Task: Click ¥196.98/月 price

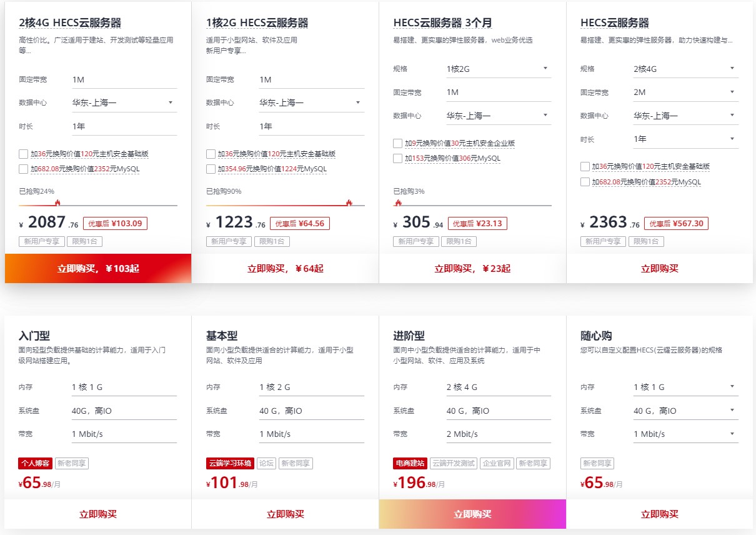Action: [x=419, y=482]
